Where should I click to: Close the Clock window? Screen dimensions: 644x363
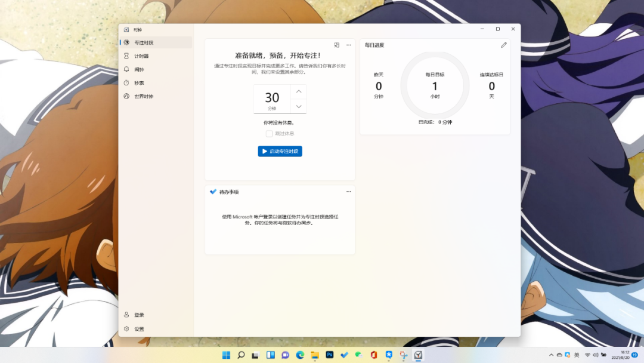point(513,29)
